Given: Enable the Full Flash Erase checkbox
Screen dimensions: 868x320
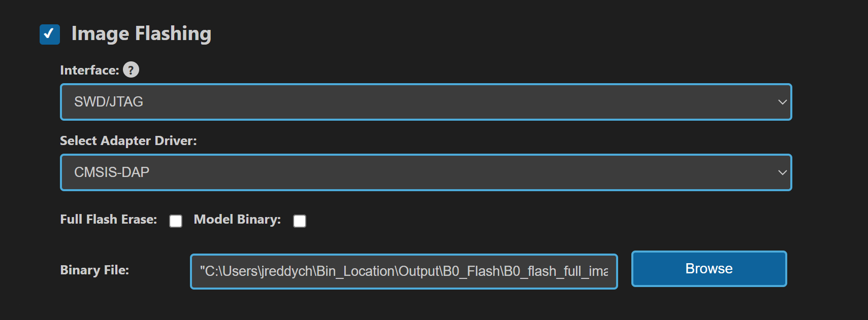Looking at the screenshot, I should [176, 221].
